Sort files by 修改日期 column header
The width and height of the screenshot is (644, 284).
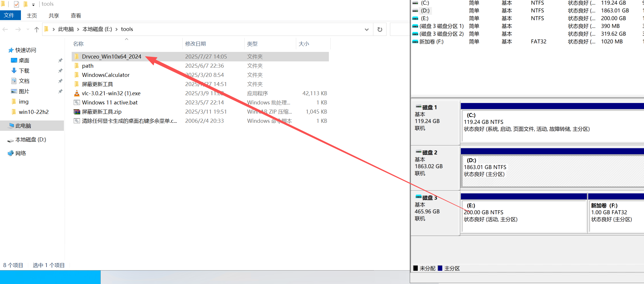click(x=196, y=44)
